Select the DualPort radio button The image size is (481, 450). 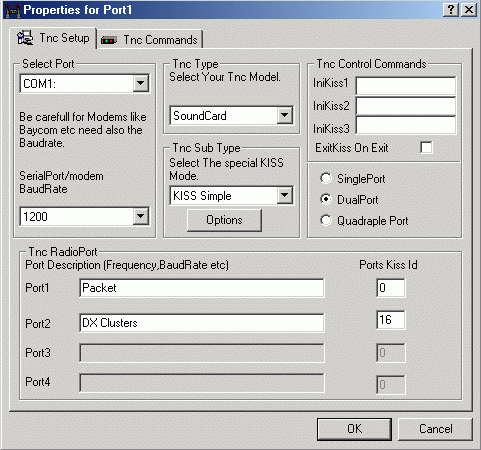(x=326, y=199)
